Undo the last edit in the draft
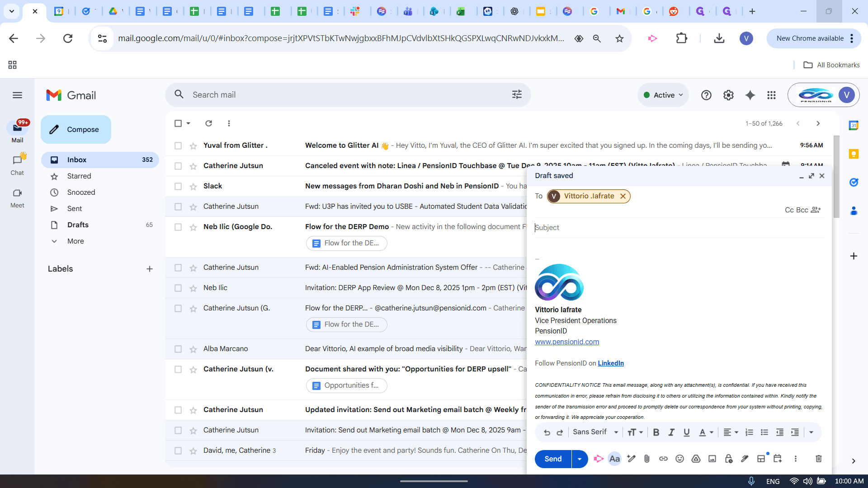Viewport: 868px width, 488px height. tap(547, 432)
